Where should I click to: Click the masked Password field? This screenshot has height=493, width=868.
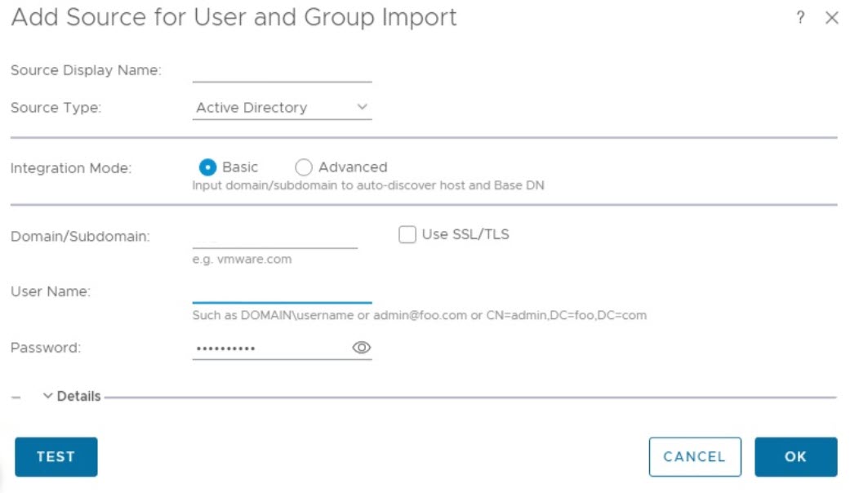click(269, 348)
